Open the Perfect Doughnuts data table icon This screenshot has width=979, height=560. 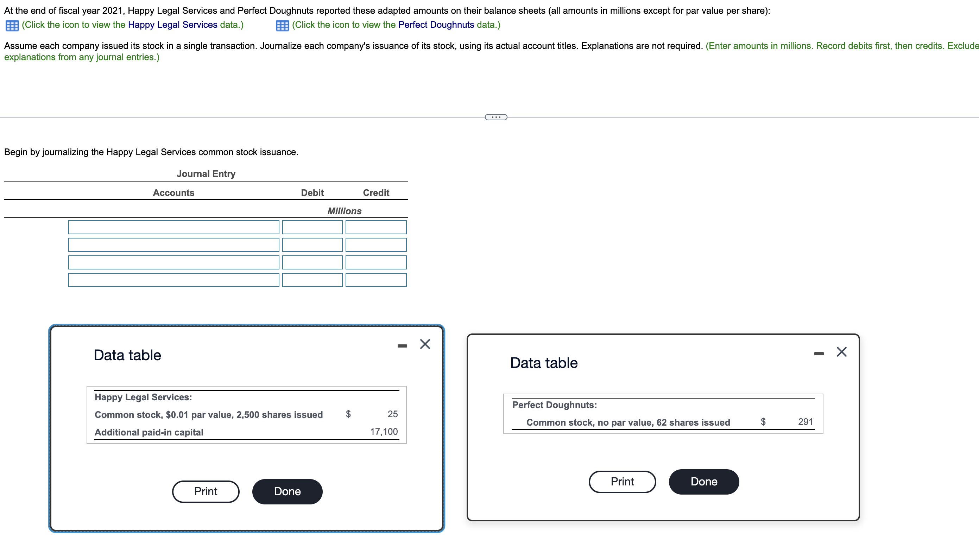(x=282, y=25)
